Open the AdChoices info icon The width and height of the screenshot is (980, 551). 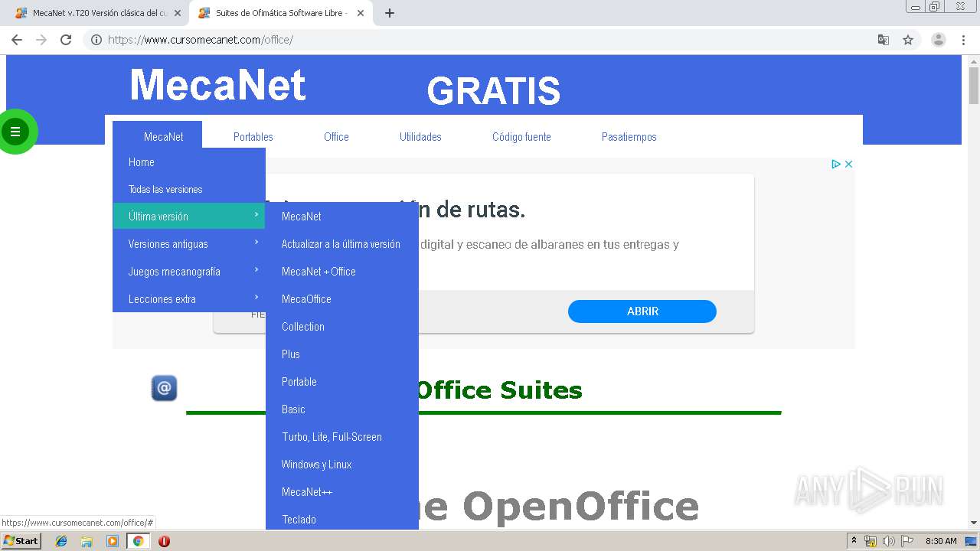(x=836, y=164)
